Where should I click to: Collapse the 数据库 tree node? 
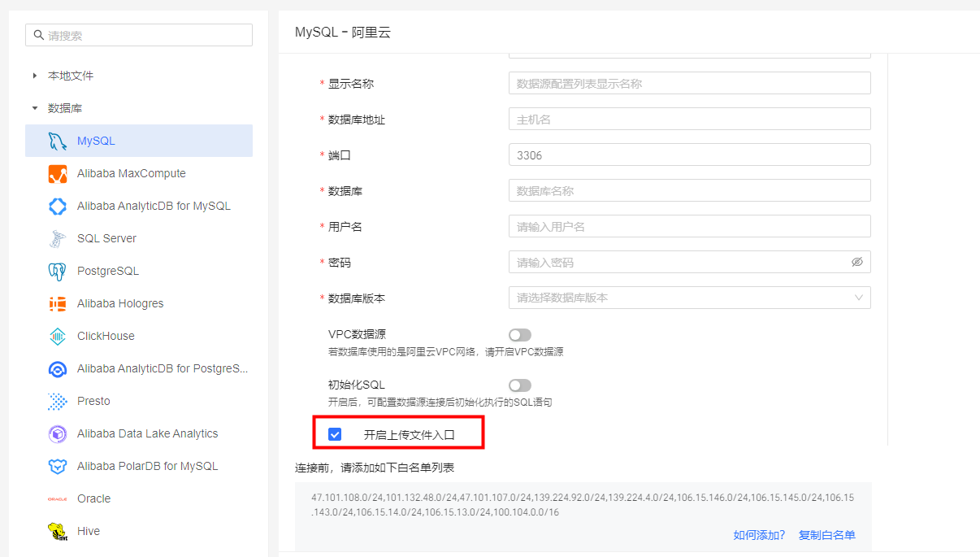(x=35, y=108)
